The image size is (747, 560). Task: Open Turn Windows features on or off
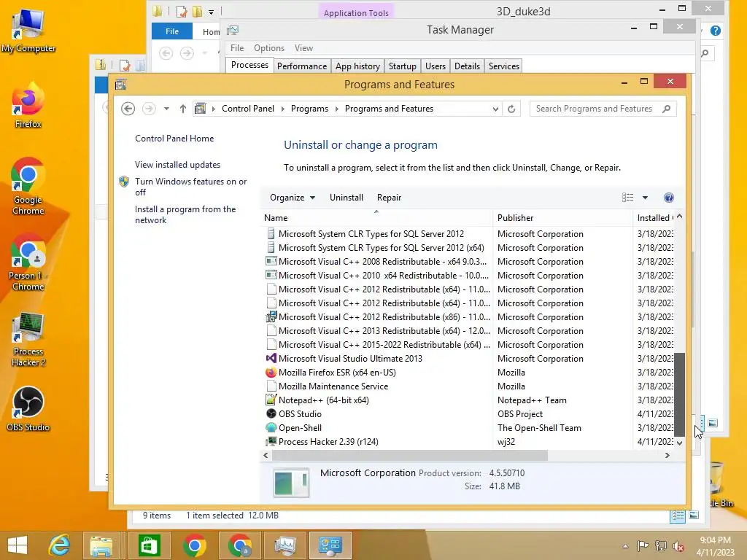190,187
